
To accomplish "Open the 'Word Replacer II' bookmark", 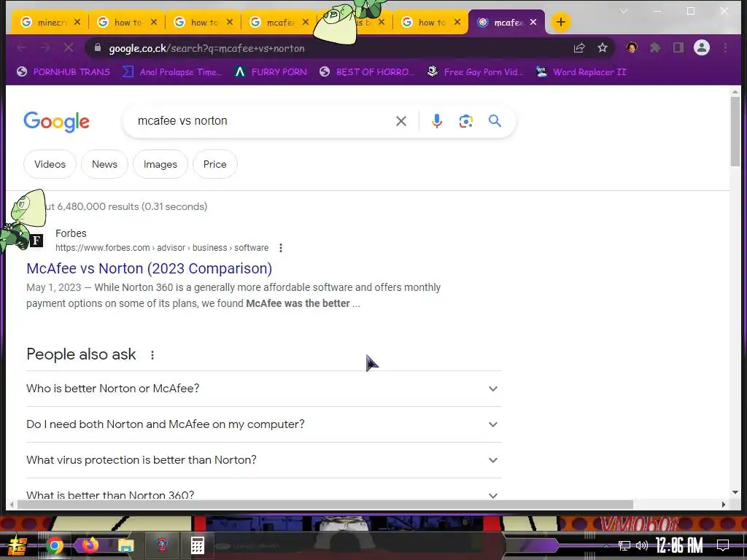I will click(581, 72).
